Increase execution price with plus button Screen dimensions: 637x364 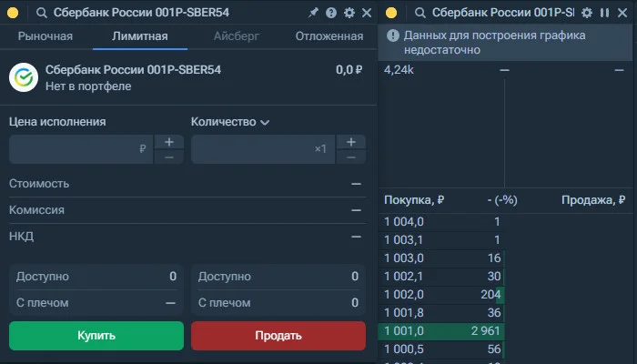(169, 142)
